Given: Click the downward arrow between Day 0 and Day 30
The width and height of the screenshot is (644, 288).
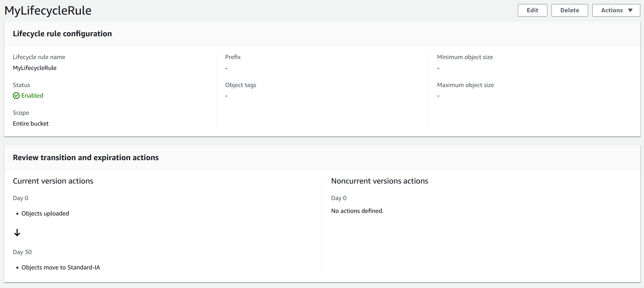Looking at the screenshot, I should tap(17, 233).
